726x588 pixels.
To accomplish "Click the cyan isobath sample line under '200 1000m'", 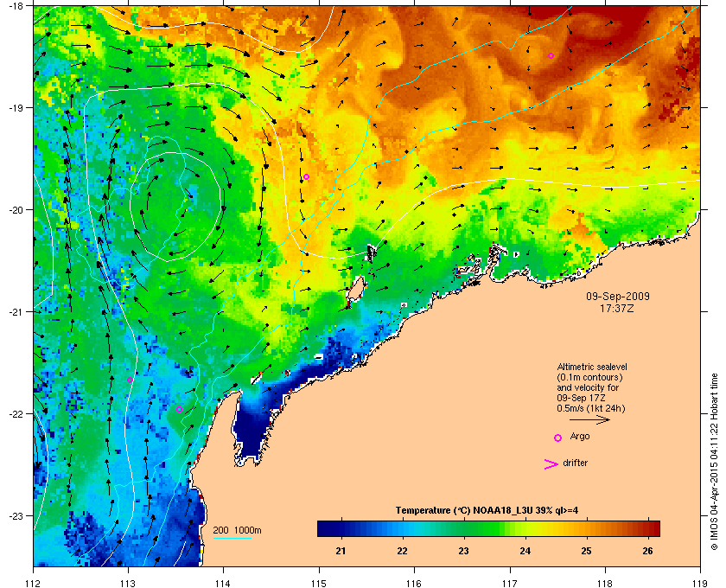I will click(232, 539).
